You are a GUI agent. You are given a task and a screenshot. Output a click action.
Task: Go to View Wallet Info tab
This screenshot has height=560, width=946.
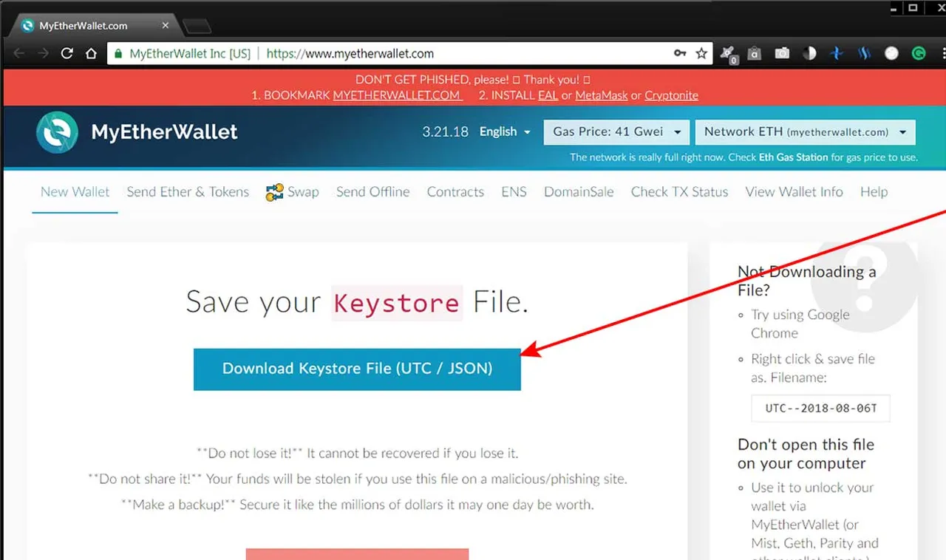794,192
